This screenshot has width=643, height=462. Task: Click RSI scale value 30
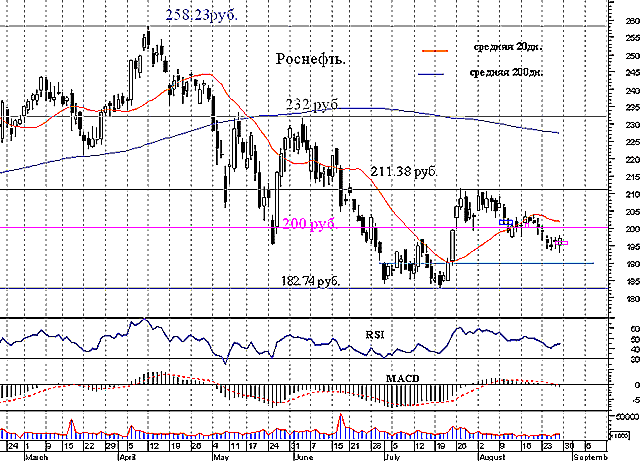[635, 359]
